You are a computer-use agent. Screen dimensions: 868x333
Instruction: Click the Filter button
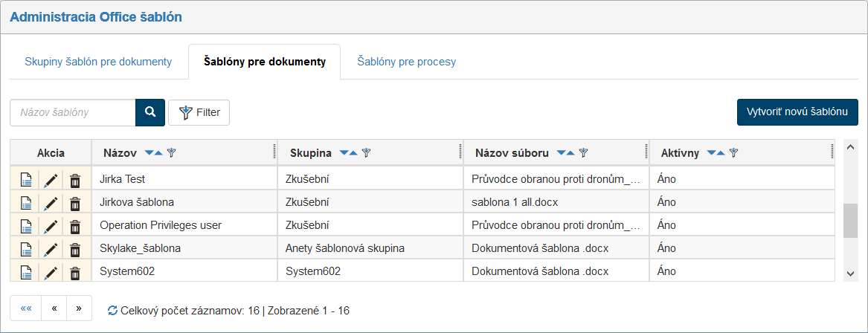pyautogui.click(x=199, y=112)
